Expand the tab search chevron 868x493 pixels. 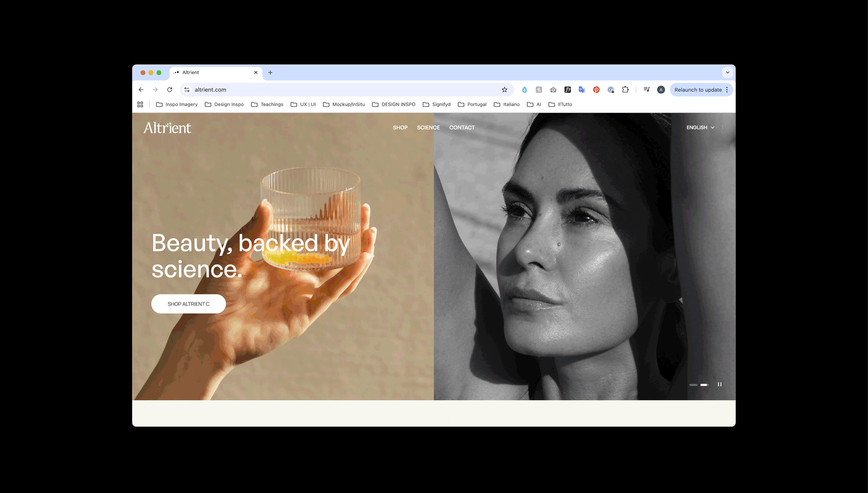[x=728, y=72]
